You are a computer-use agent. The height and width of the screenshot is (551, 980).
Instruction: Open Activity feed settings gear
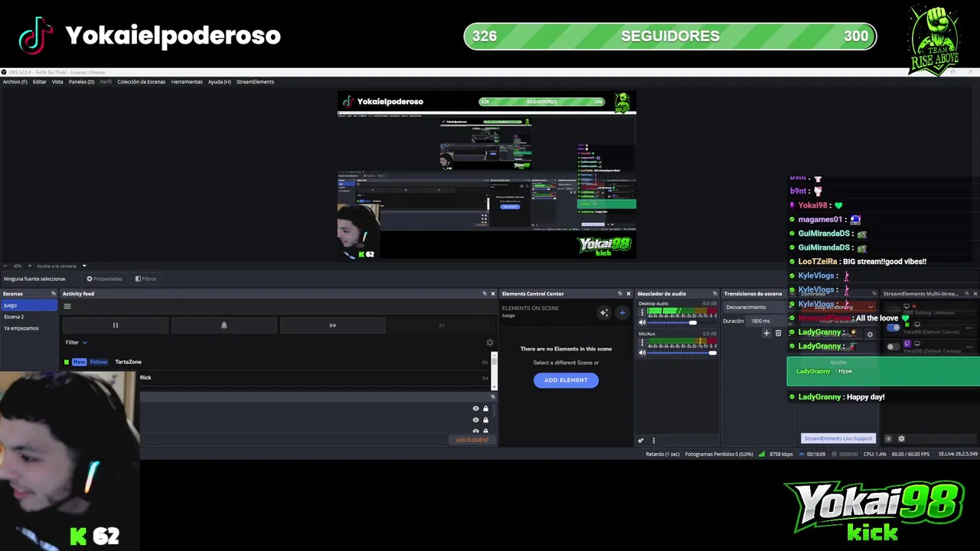pyautogui.click(x=490, y=342)
